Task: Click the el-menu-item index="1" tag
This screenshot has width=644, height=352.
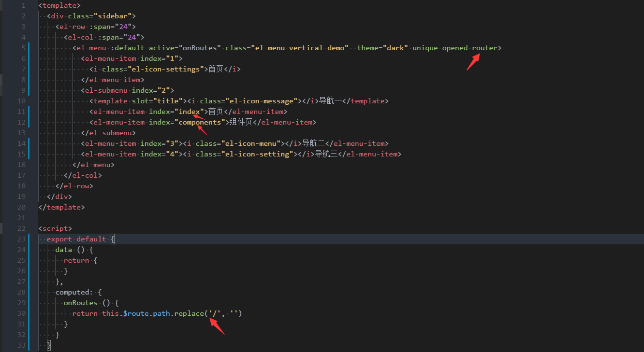Action: (x=132, y=58)
